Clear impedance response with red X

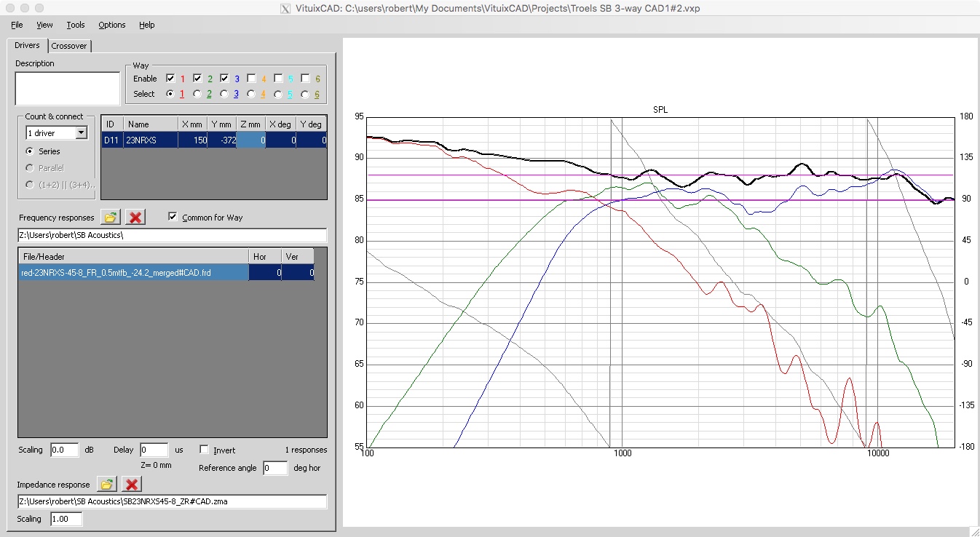tap(132, 484)
